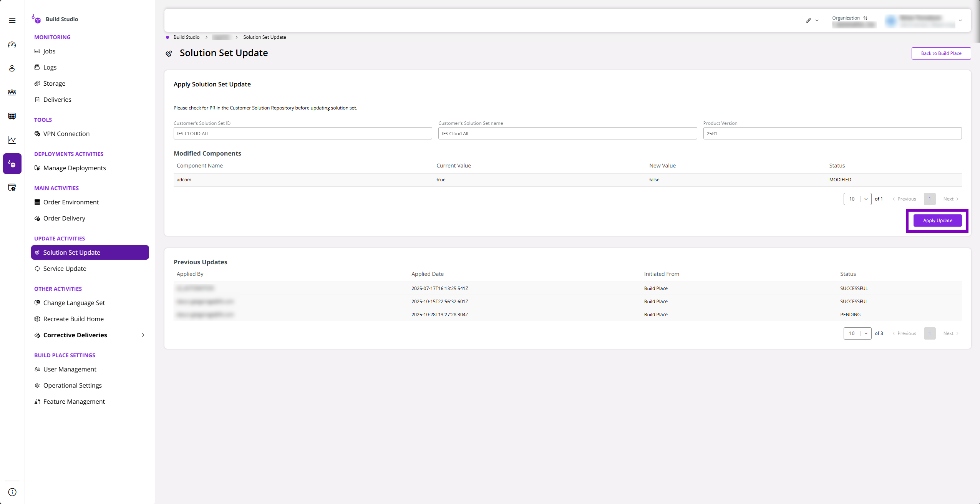Open the user account dropdown at top right
980x504 pixels.
coord(960,20)
